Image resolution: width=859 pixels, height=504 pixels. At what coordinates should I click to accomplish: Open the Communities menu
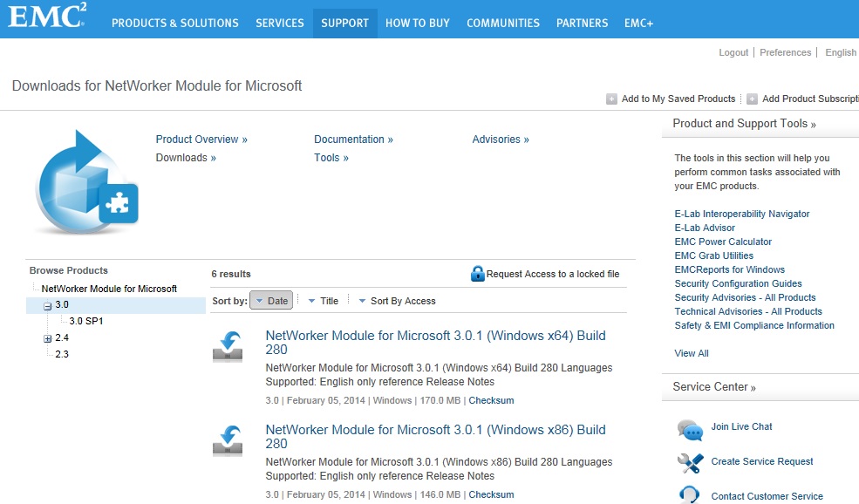click(x=503, y=23)
